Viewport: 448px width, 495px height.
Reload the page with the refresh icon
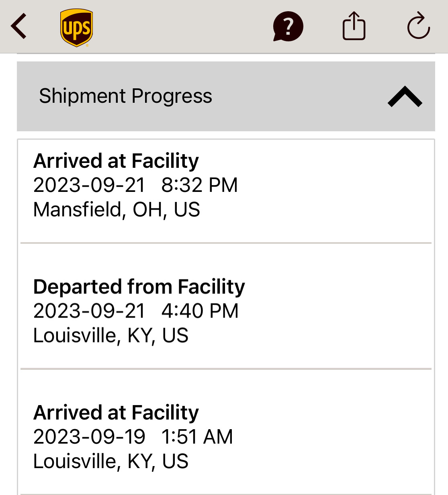pos(418,26)
